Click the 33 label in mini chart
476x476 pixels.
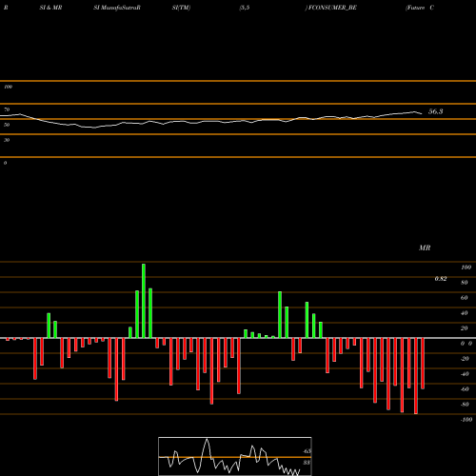point(307,463)
